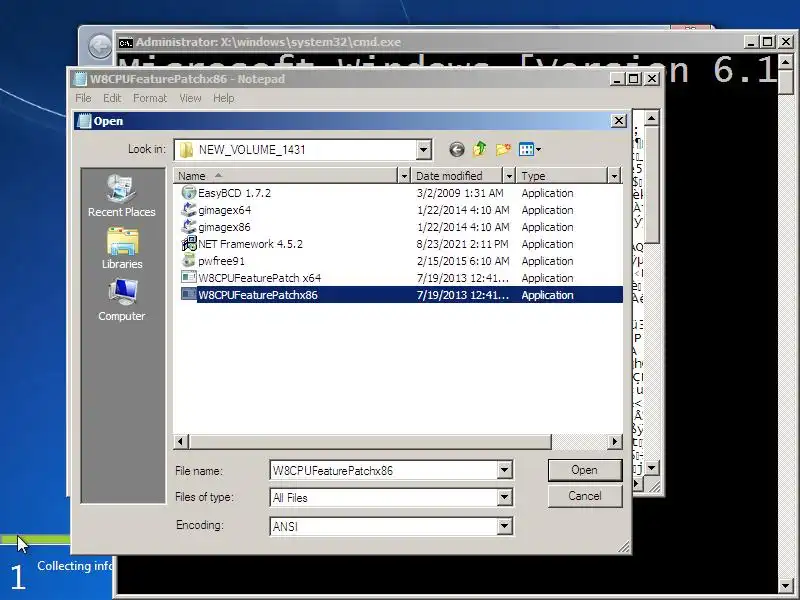Open the Notepad File menu

[83, 98]
